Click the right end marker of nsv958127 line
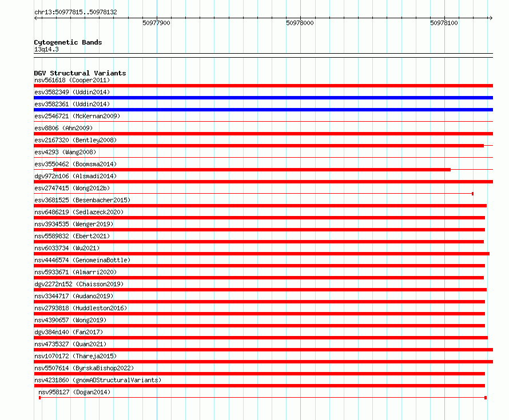The height and width of the screenshot is (420, 509). coord(486,398)
